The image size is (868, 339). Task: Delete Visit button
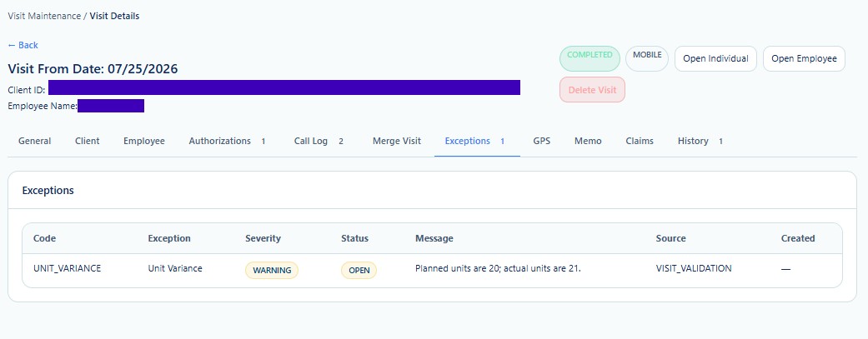click(592, 90)
